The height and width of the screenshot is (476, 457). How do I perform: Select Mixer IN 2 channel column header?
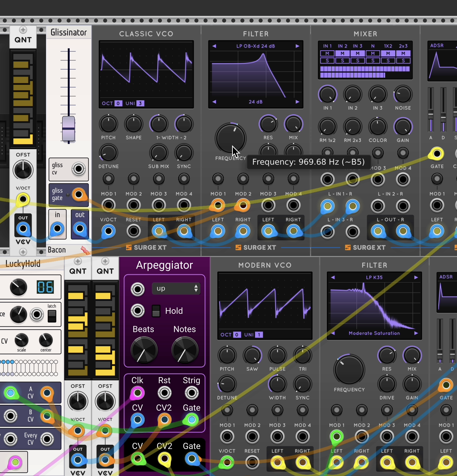click(x=342, y=46)
